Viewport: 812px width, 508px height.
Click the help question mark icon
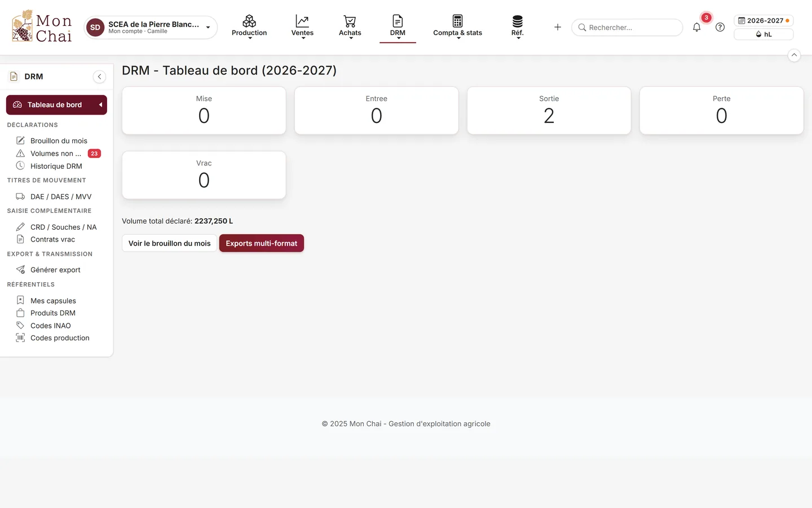[x=720, y=27]
